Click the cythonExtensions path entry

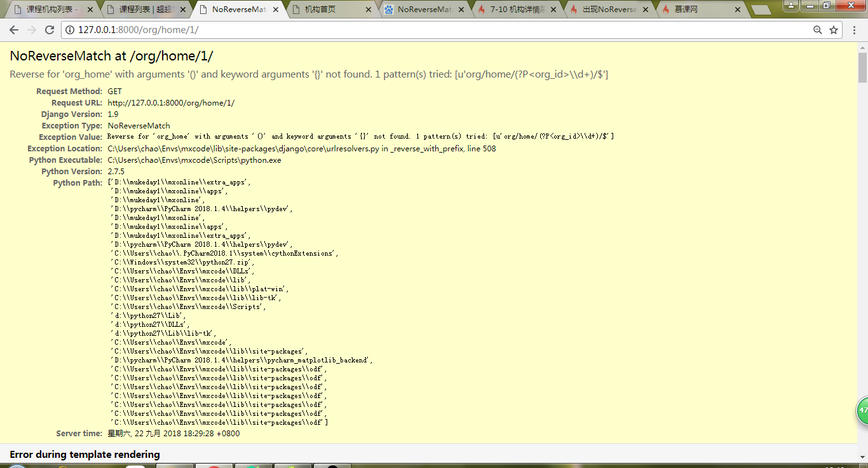pyautogui.click(x=225, y=253)
